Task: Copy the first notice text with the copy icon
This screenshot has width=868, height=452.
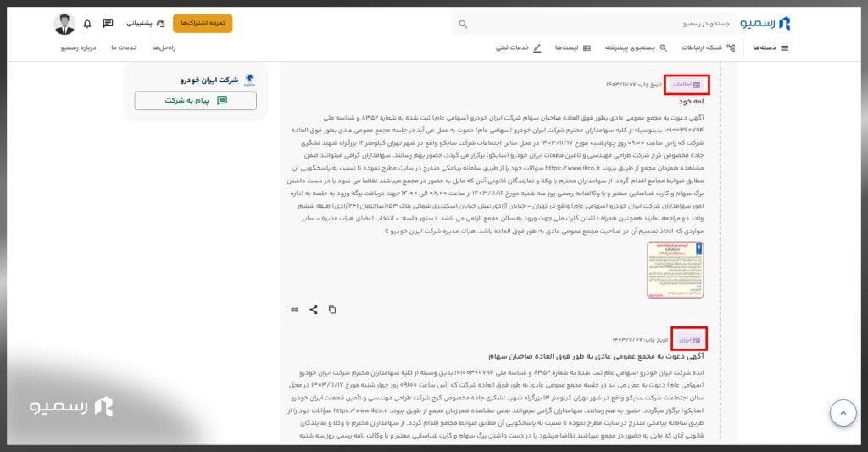Action: (332, 310)
